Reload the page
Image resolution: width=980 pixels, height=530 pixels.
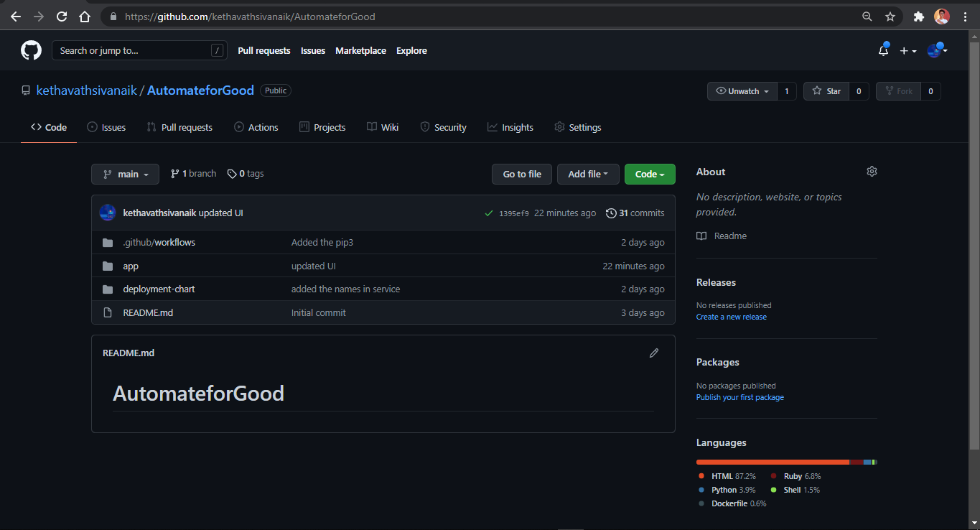[x=62, y=17]
